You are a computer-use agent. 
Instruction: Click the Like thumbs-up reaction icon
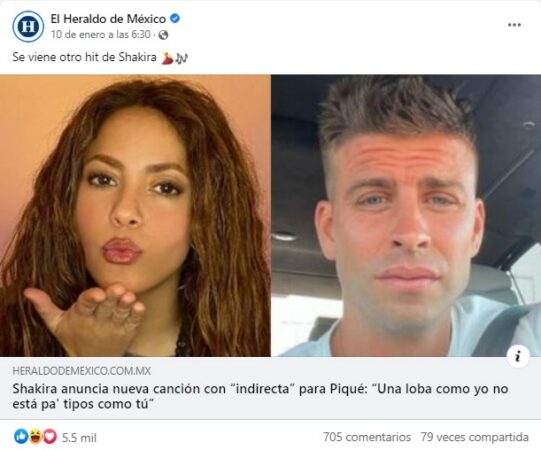pyautogui.click(x=20, y=437)
